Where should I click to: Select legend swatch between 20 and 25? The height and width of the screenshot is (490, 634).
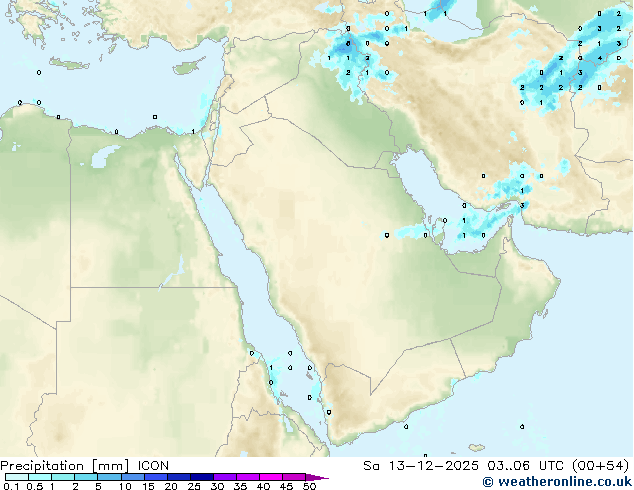click(179, 477)
